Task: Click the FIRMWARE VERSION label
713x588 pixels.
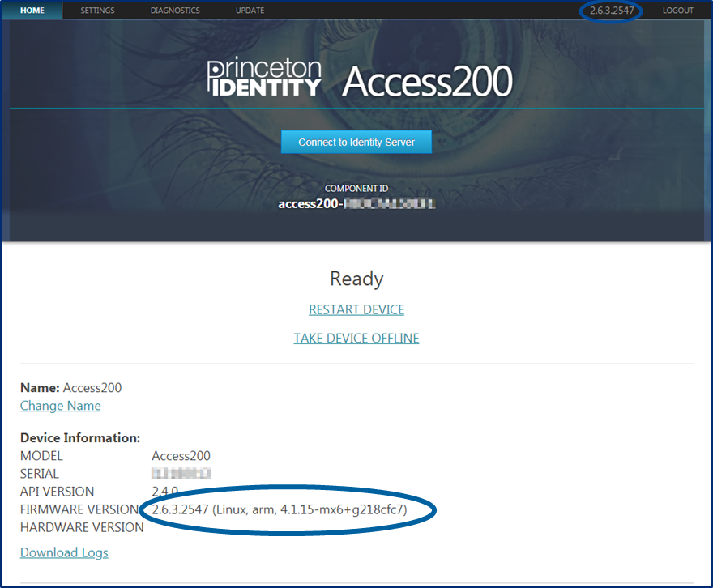Action: tap(79, 509)
